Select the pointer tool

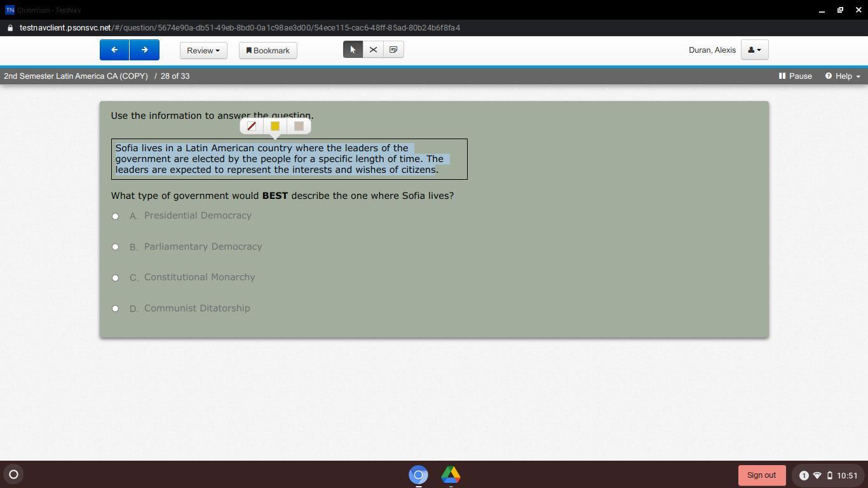coord(353,50)
